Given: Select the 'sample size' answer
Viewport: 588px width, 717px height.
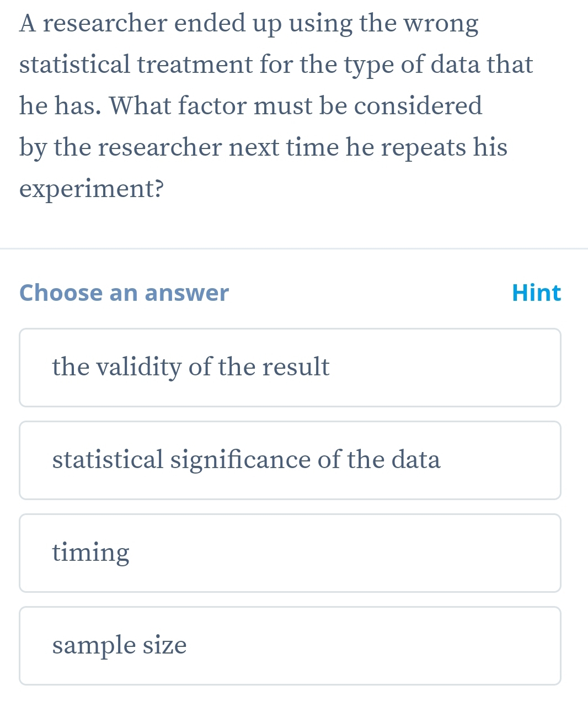Looking at the screenshot, I should [290, 646].
